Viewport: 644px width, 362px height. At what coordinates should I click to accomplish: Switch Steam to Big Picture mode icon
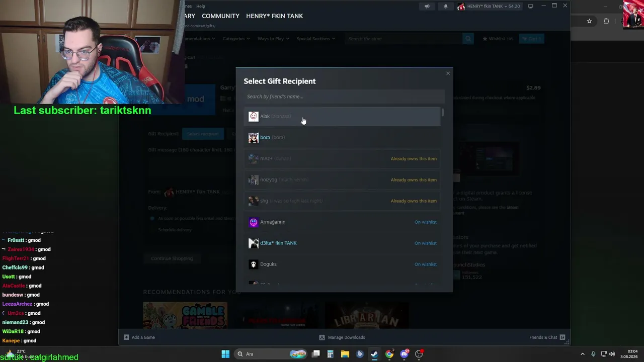(530, 6)
